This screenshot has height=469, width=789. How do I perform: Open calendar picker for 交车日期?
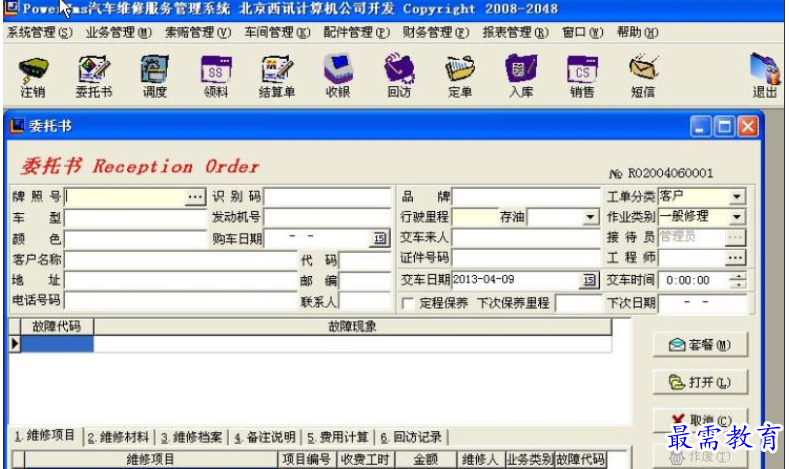click(589, 280)
